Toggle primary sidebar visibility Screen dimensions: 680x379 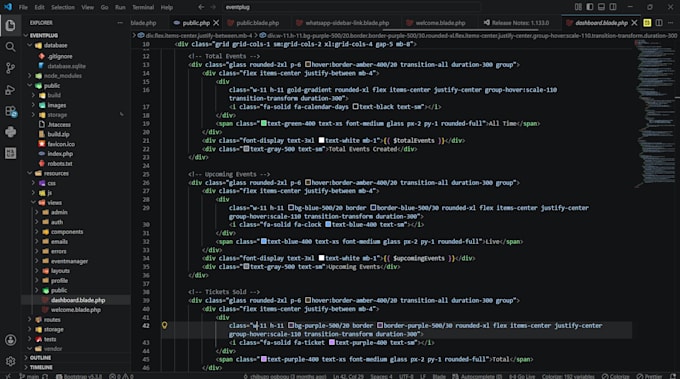(590, 7)
